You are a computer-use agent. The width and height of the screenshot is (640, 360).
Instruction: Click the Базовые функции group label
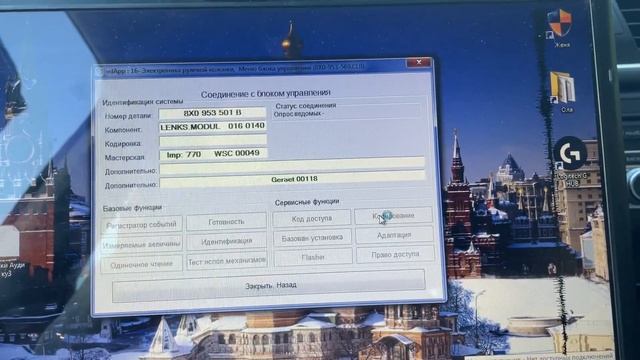pyautogui.click(x=132, y=208)
